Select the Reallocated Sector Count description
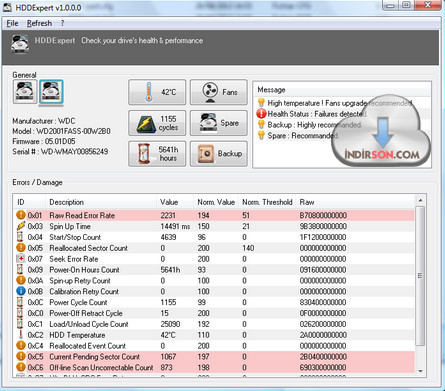445x391 pixels. coord(88,248)
